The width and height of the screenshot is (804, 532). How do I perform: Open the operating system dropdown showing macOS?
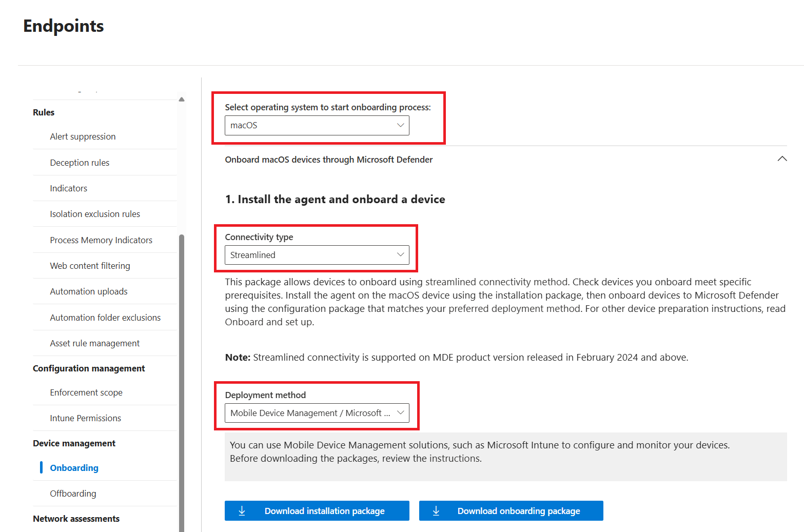(317, 125)
